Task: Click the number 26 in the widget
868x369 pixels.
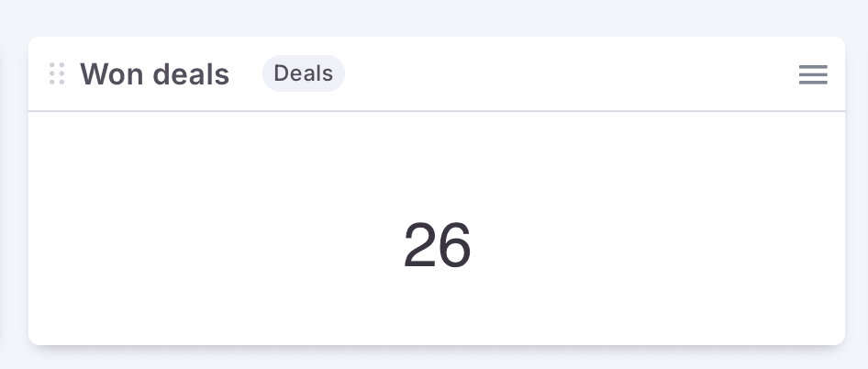Action: [437, 245]
